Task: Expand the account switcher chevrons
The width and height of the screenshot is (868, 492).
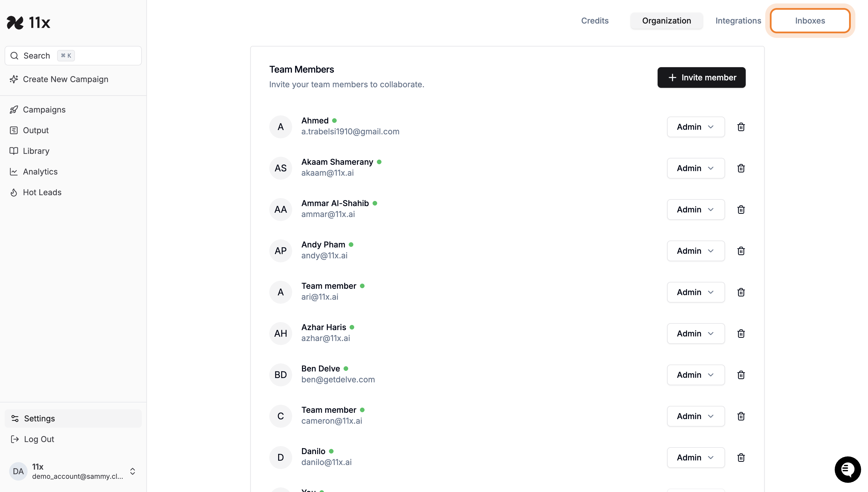Action: tap(132, 471)
